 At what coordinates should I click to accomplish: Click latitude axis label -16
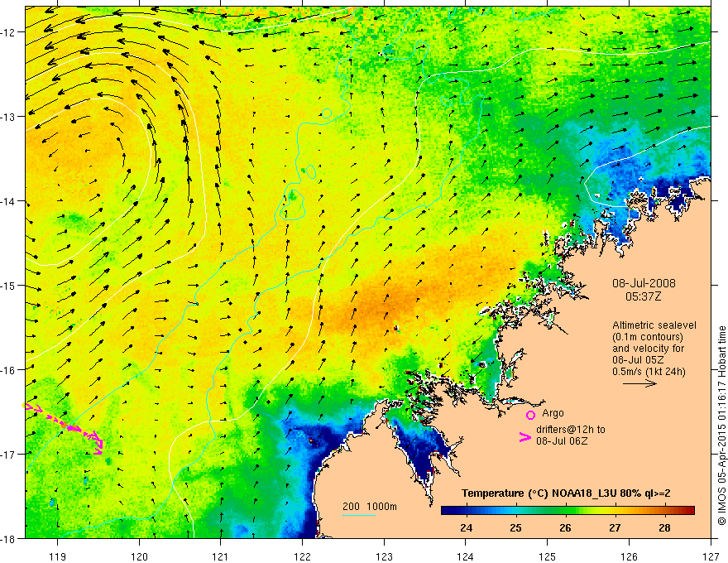[9, 370]
